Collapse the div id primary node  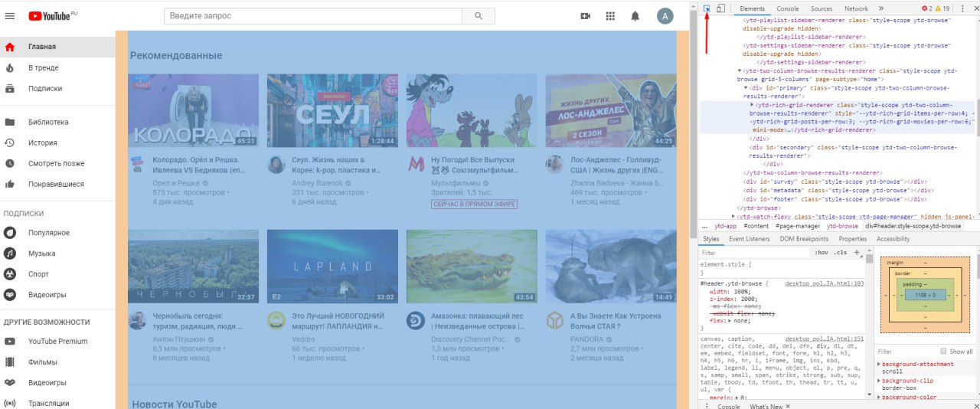pos(746,88)
